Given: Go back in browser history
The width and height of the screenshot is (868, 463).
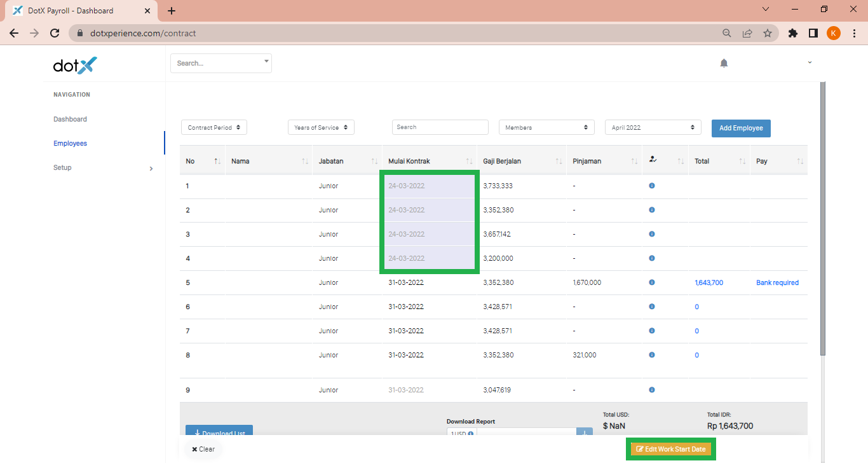Looking at the screenshot, I should click(x=14, y=33).
